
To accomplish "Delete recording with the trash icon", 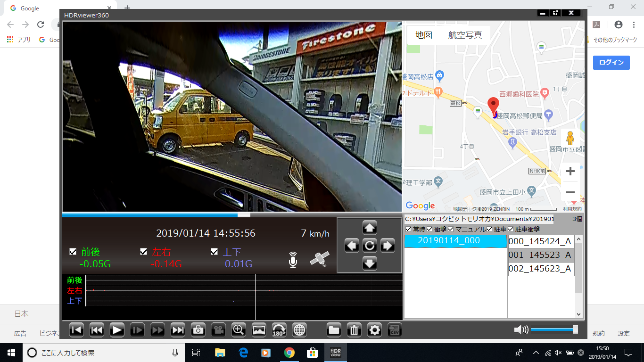I will [354, 330].
